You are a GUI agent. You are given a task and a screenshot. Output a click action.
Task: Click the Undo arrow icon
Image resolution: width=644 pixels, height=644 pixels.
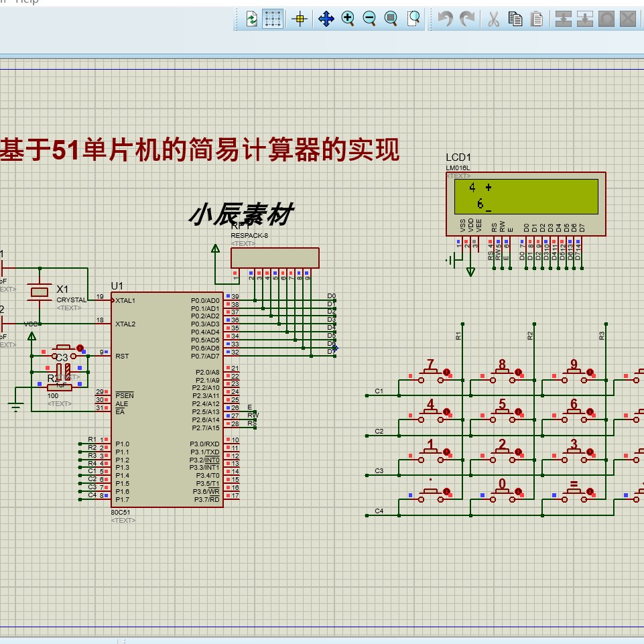tap(445, 19)
